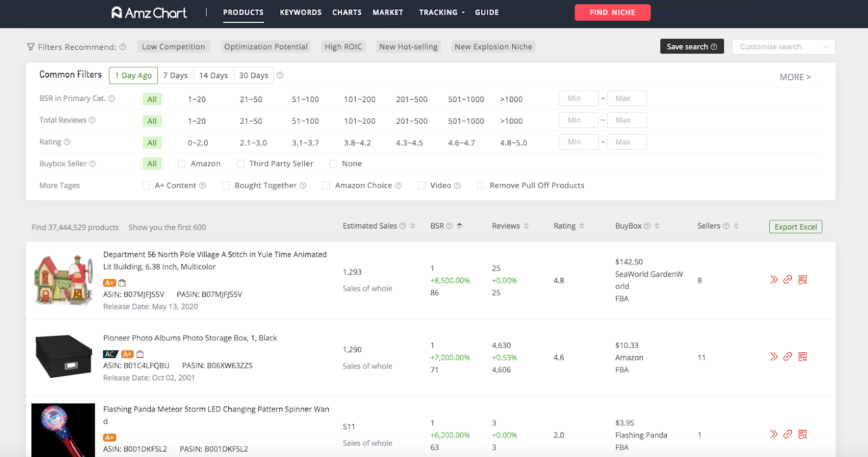Tick Remove Pull Off Products checkbox
This screenshot has width=868, height=457.
481,185
